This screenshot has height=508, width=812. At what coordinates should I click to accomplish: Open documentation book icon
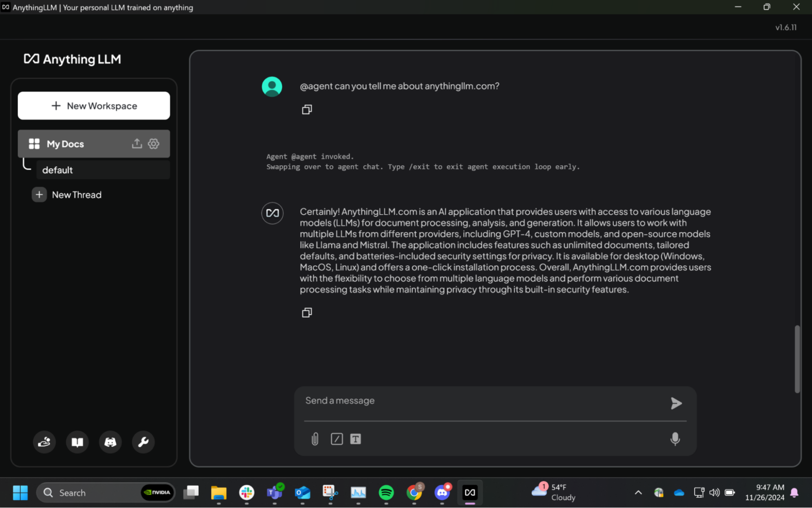[77, 442]
